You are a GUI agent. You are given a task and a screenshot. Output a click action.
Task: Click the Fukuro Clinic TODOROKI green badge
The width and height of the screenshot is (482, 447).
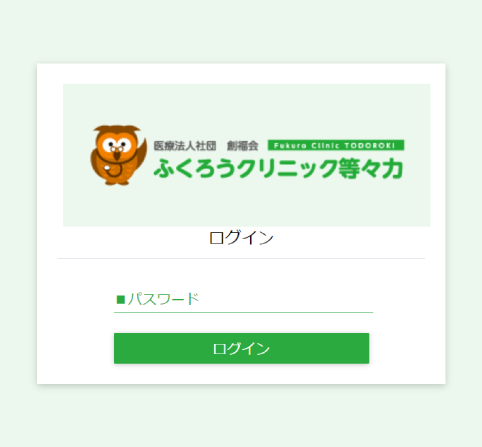[336, 145]
